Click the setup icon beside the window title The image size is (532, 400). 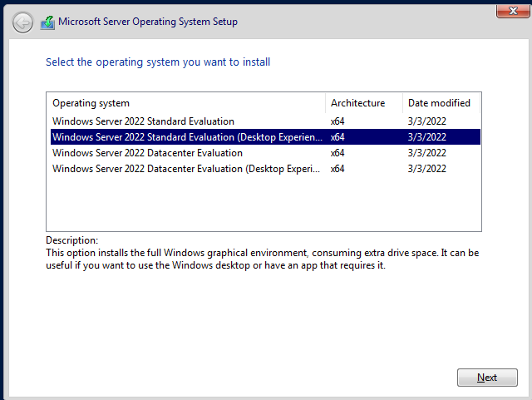(48, 22)
